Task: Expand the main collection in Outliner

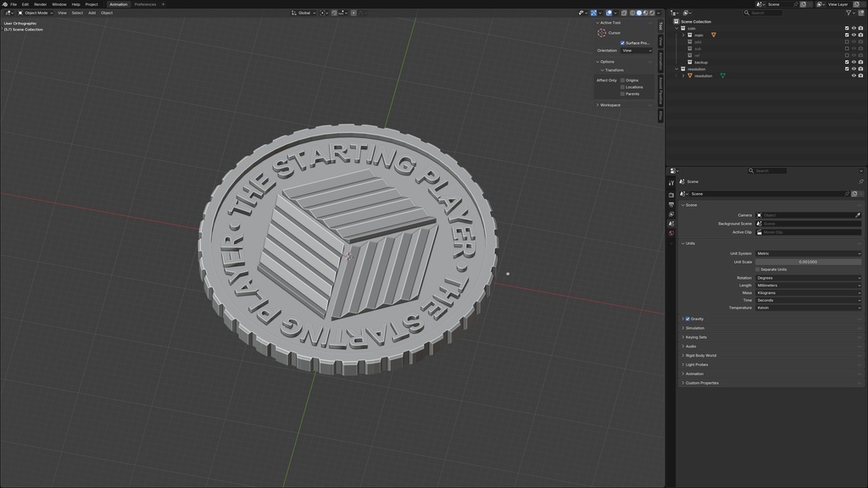Action: [683, 35]
